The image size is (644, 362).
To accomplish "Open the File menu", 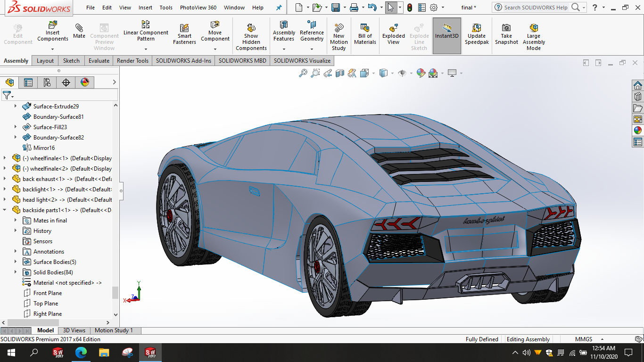I will point(91,8).
